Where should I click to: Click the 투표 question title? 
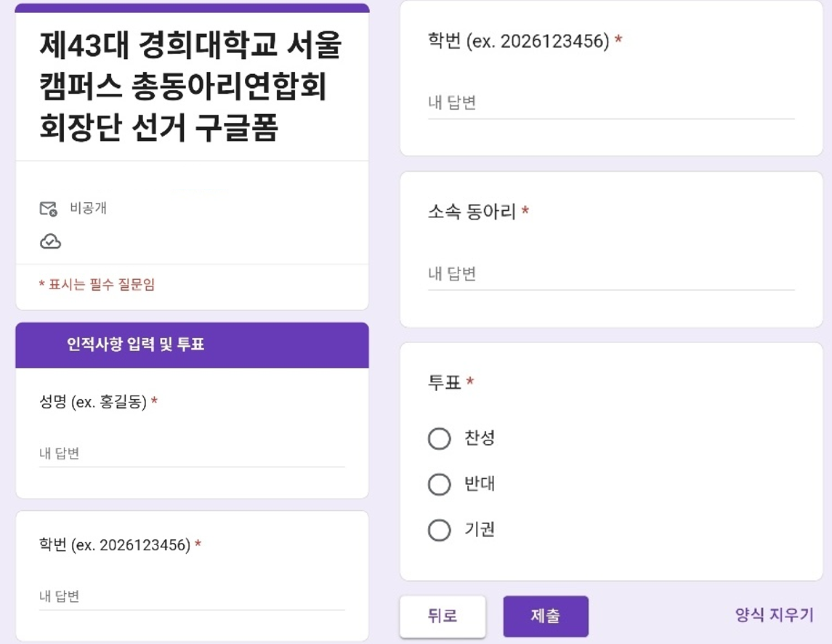coord(445,382)
